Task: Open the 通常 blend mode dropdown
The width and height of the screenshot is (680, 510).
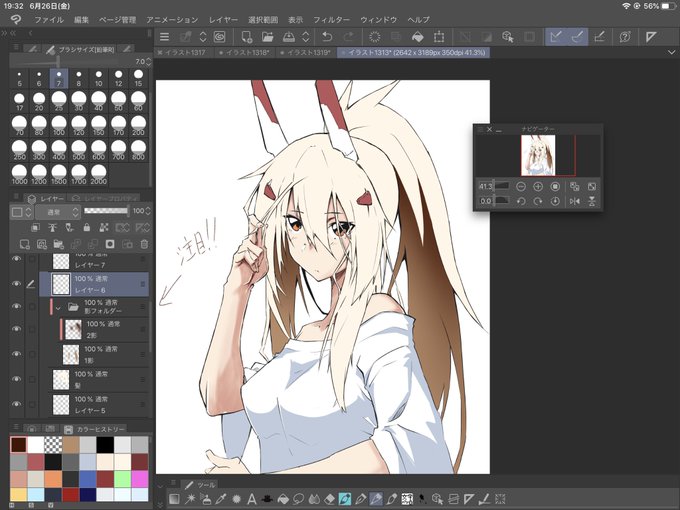Action: tap(58, 212)
